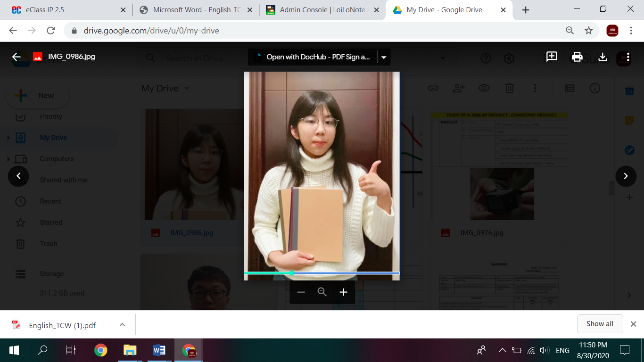Go back in browser history
This screenshot has width=644, height=362.
tap(13, 31)
